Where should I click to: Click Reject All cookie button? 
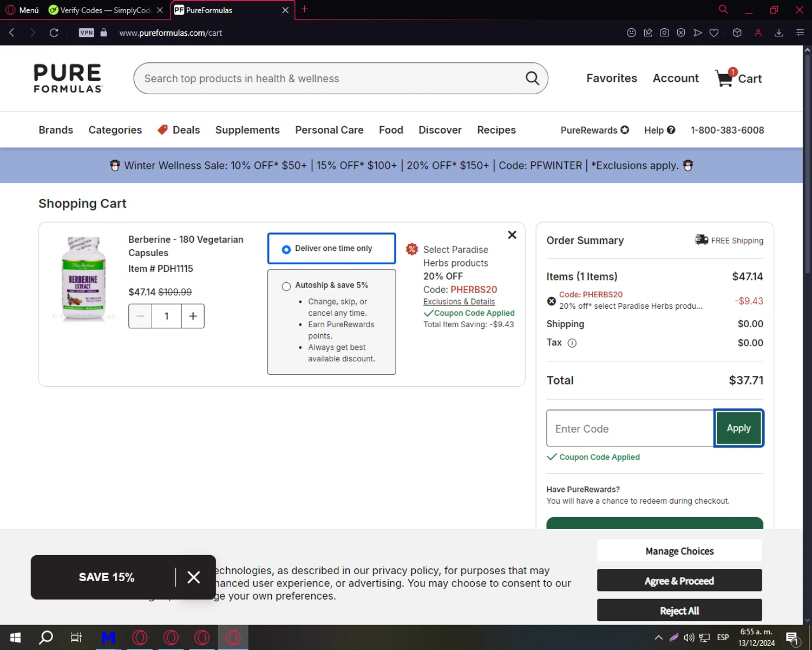pyautogui.click(x=679, y=610)
